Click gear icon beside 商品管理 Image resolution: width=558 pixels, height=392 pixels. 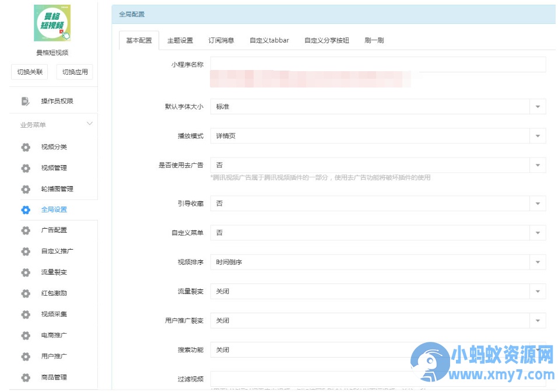click(26, 377)
